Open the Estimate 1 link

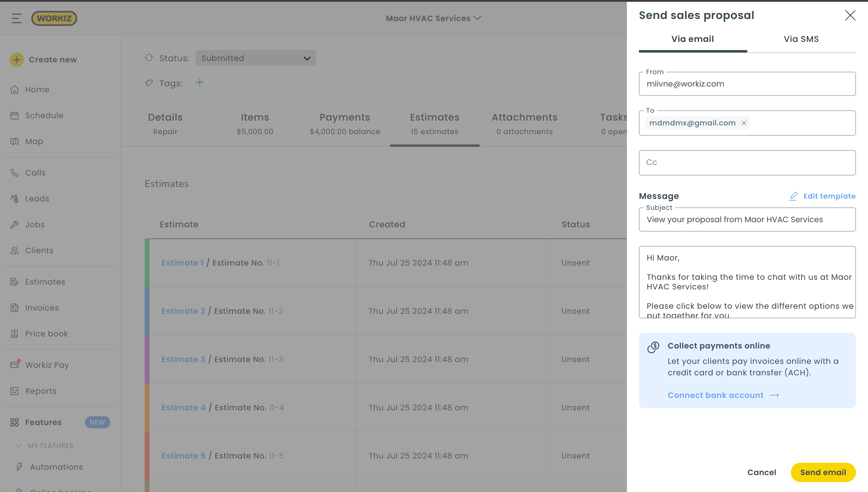pyautogui.click(x=182, y=263)
